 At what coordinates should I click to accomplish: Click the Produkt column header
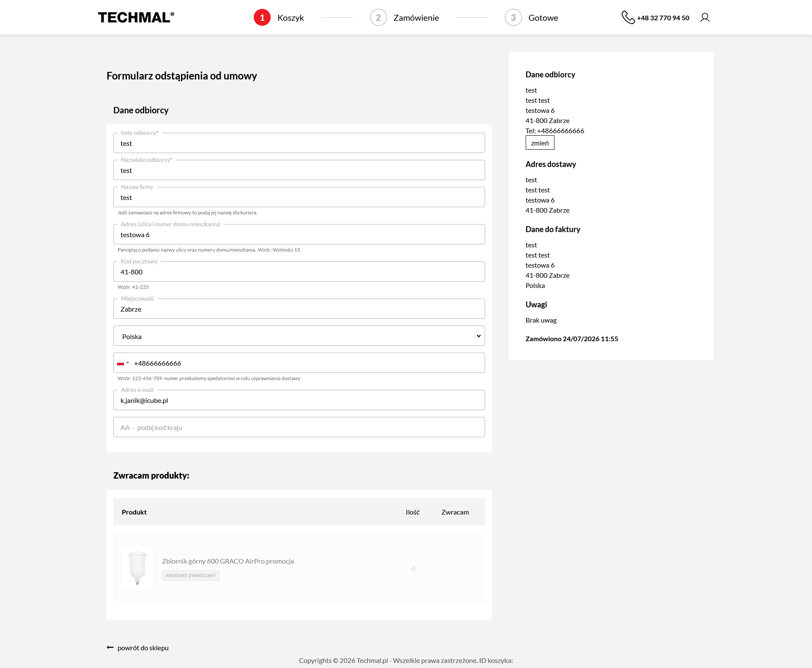coord(134,512)
